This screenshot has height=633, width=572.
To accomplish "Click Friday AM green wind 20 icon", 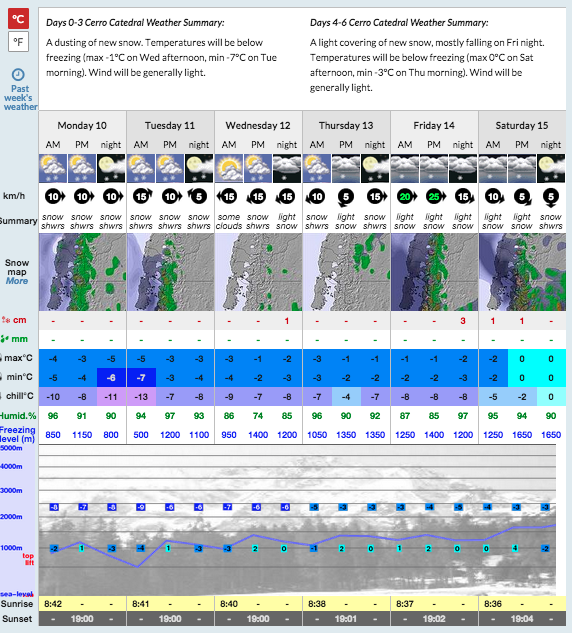I will pos(406,197).
